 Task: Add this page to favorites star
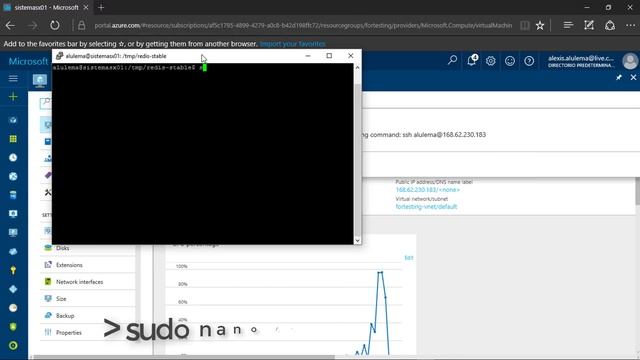click(540, 25)
